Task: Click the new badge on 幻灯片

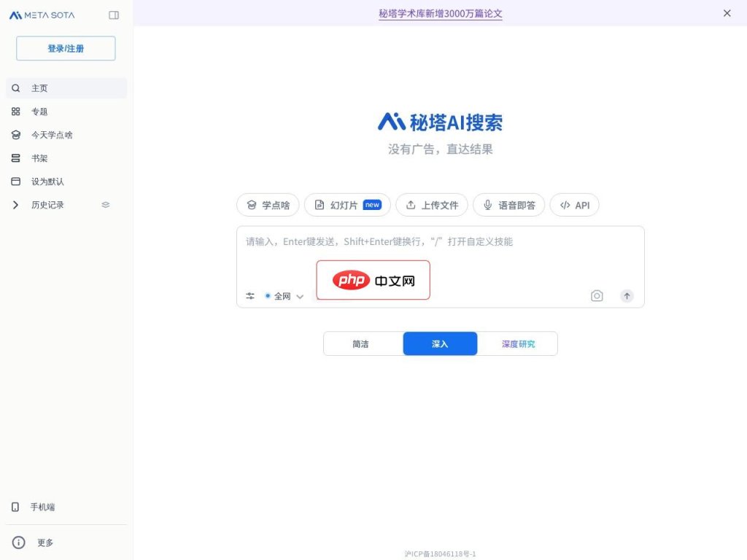Action: point(372,205)
